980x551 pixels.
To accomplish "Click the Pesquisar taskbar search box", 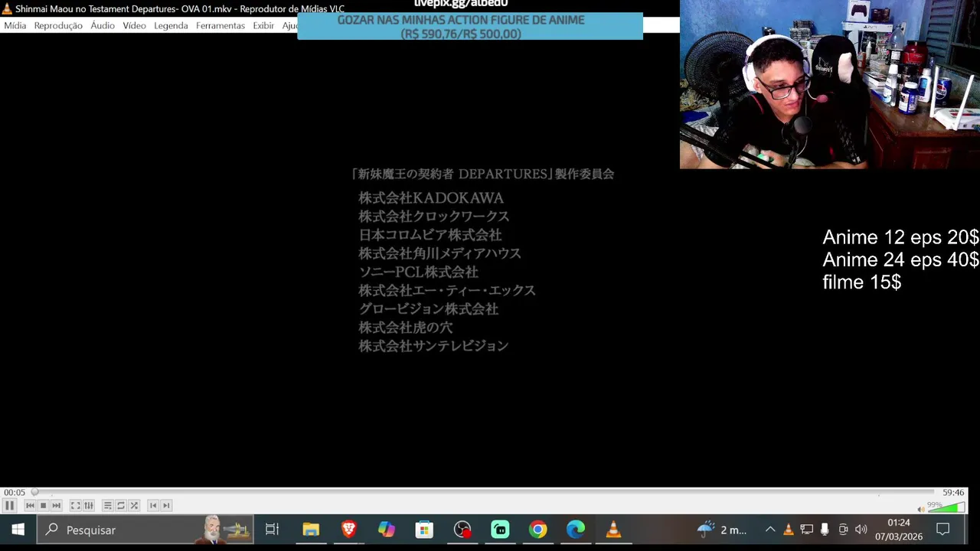I will [145, 530].
